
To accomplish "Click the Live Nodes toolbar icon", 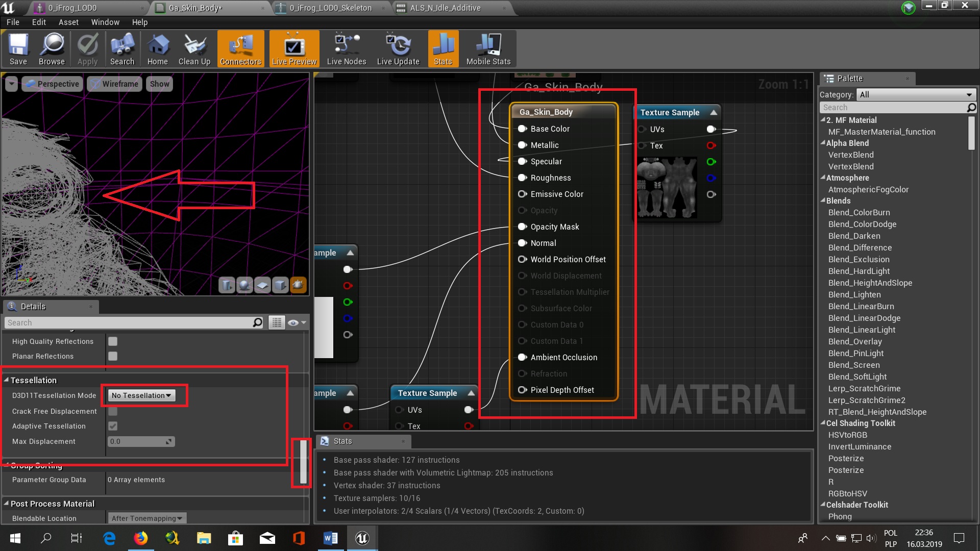I will (346, 50).
